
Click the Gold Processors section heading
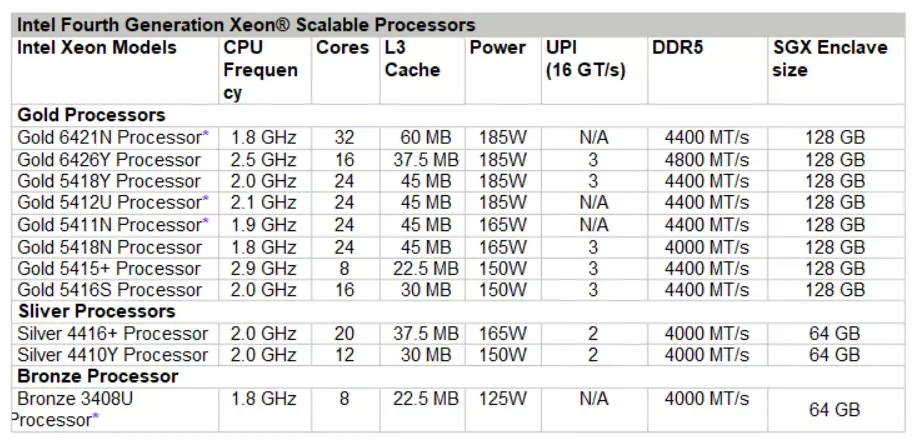[91, 115]
